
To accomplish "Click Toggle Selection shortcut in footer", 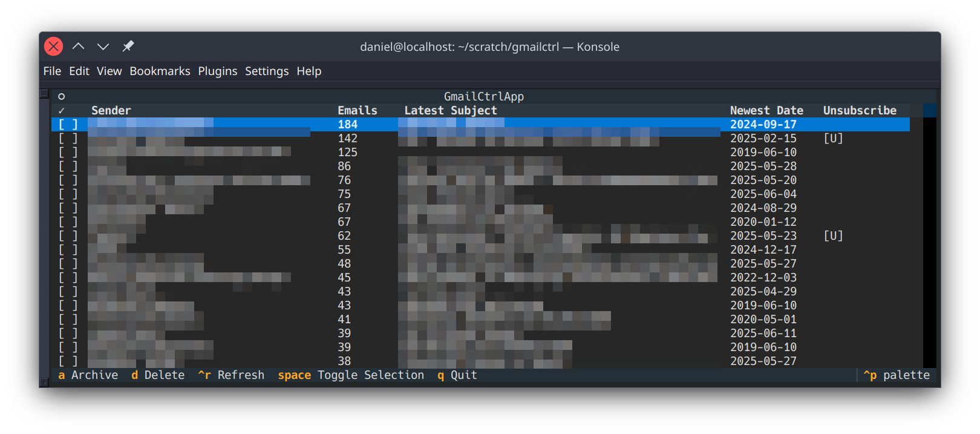I will tap(351, 375).
